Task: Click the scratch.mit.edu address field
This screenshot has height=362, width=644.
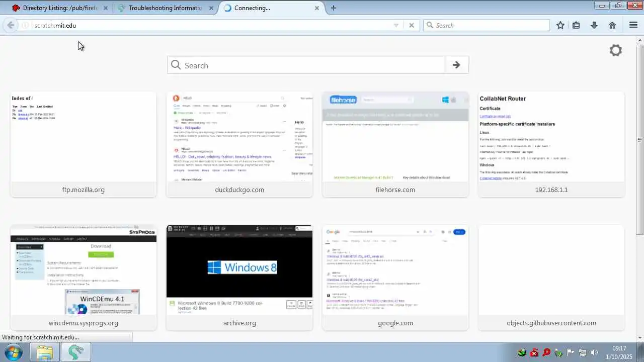Action: click(x=211, y=25)
